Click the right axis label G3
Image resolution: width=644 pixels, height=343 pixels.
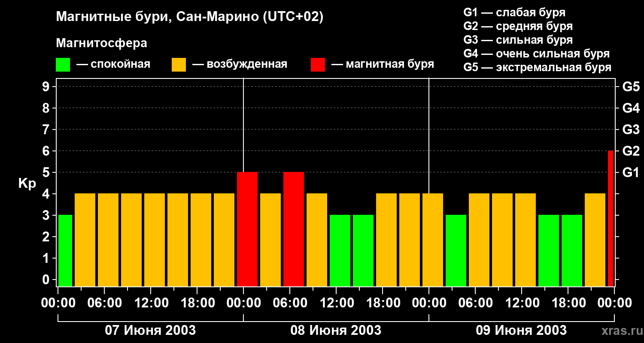631,129
